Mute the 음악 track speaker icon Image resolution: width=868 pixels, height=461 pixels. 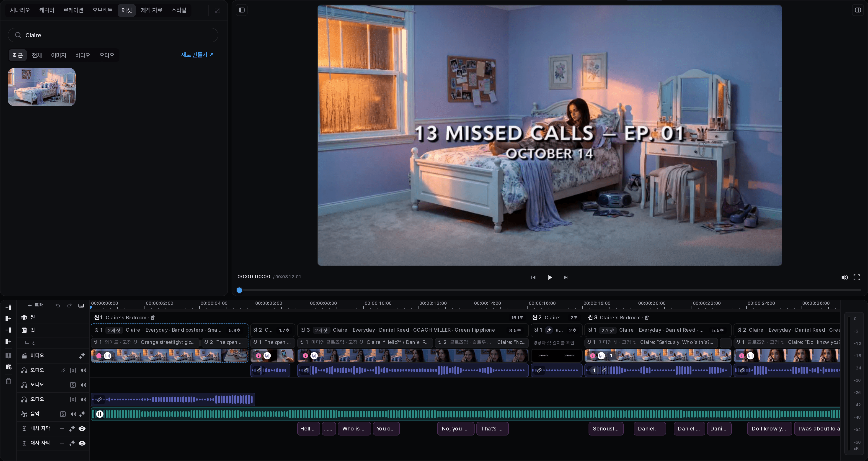(73, 414)
